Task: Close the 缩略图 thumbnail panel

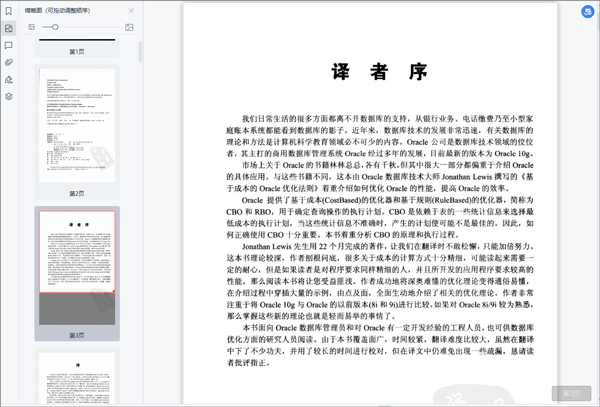Action: click(131, 11)
